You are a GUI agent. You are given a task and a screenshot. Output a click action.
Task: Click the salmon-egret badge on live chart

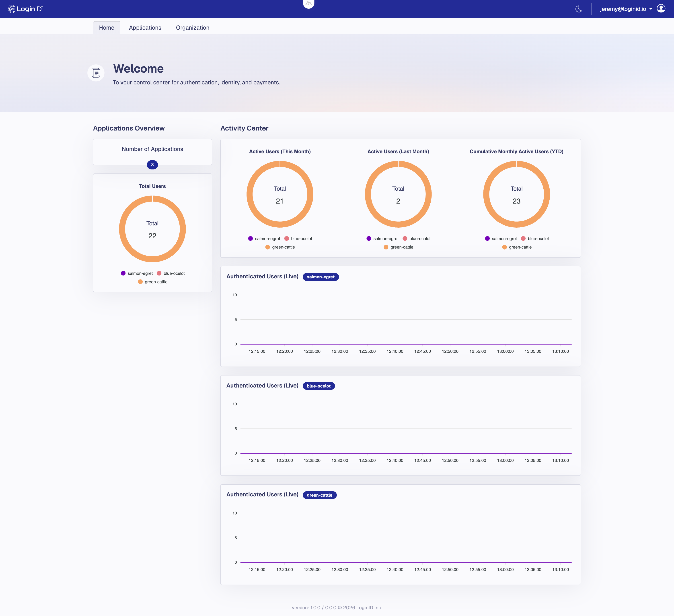pyautogui.click(x=321, y=277)
